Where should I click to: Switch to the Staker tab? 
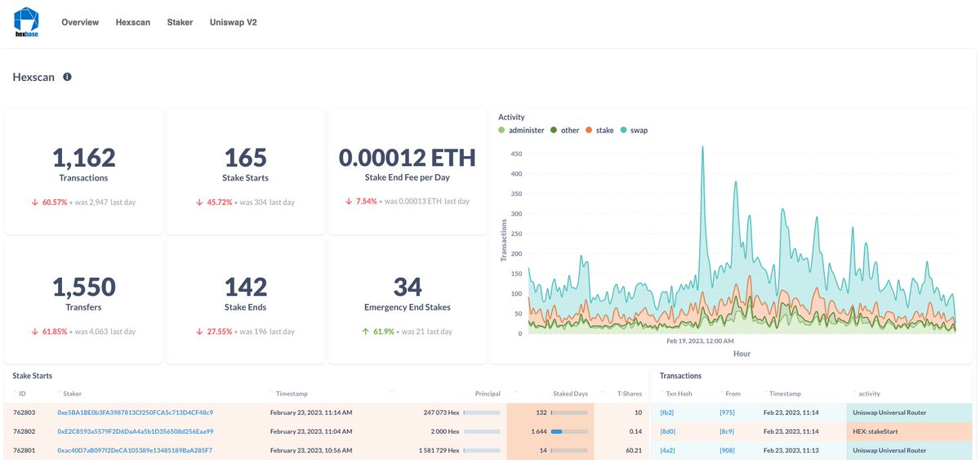180,22
